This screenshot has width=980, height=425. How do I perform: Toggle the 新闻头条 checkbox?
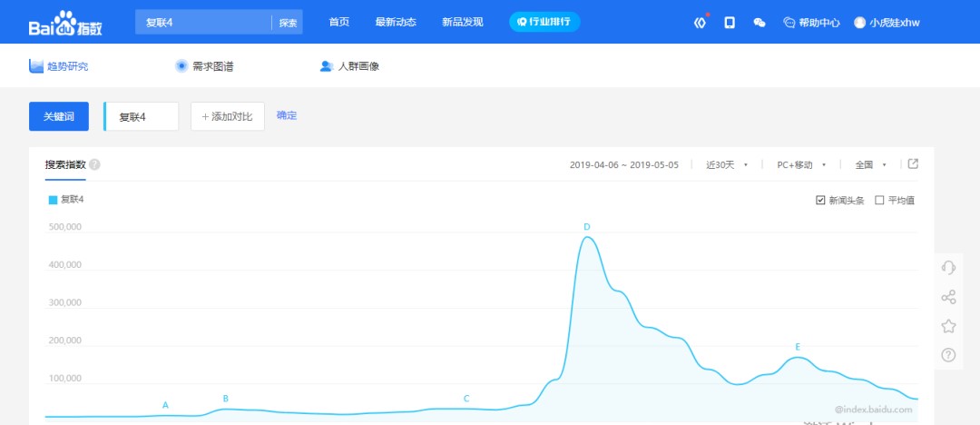tap(820, 201)
